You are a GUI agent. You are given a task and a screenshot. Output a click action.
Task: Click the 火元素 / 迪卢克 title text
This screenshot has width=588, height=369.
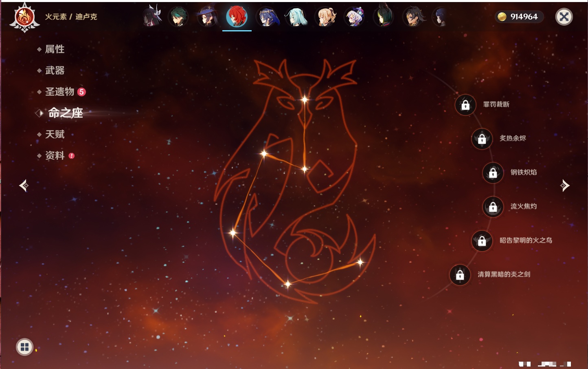point(71,17)
